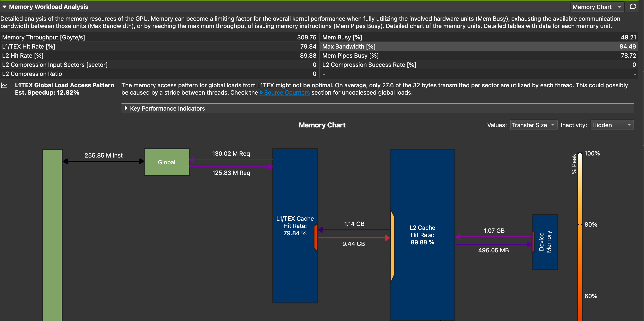Click the red L1/TEX Cache port marker
The height and width of the screenshot is (321, 644).
[316, 237]
